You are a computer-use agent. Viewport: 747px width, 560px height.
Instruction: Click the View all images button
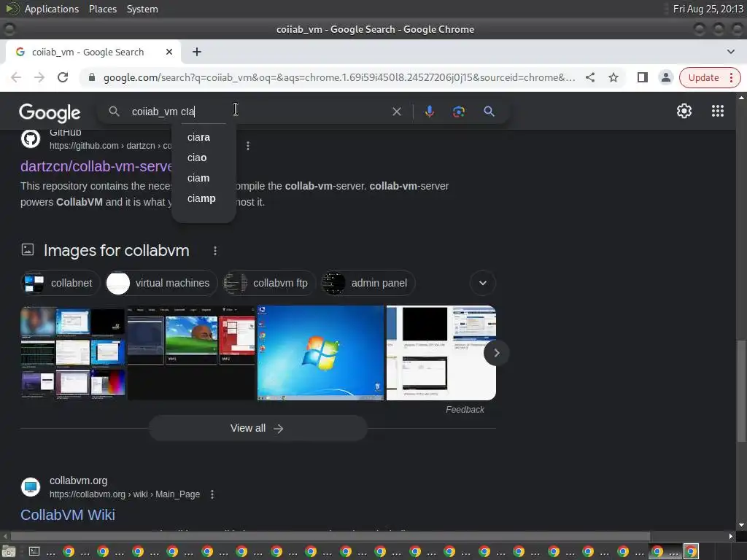(x=258, y=428)
